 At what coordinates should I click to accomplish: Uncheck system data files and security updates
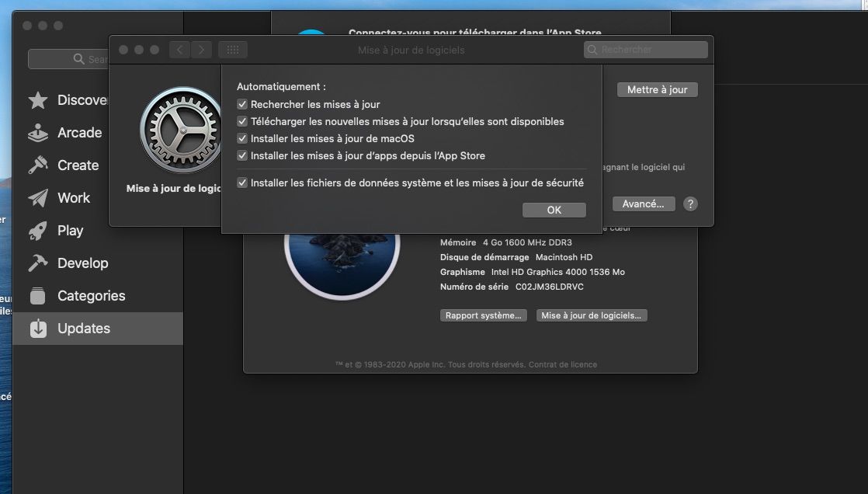coord(242,183)
